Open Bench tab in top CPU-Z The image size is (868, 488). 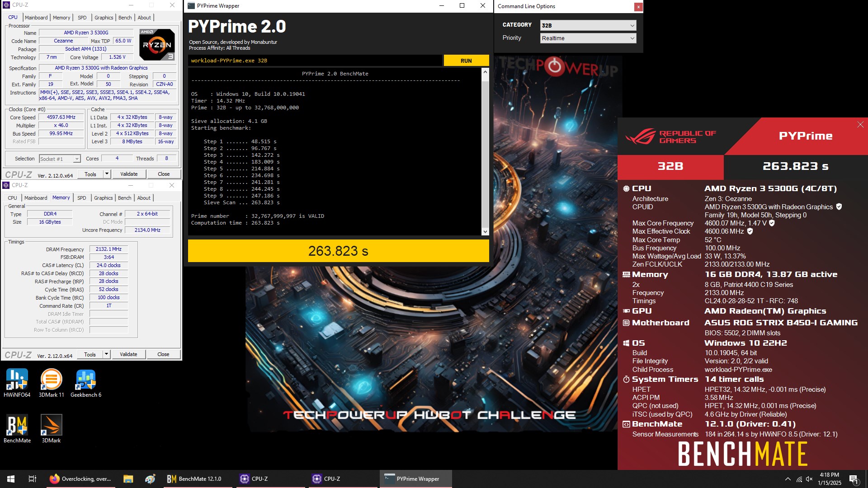point(125,18)
